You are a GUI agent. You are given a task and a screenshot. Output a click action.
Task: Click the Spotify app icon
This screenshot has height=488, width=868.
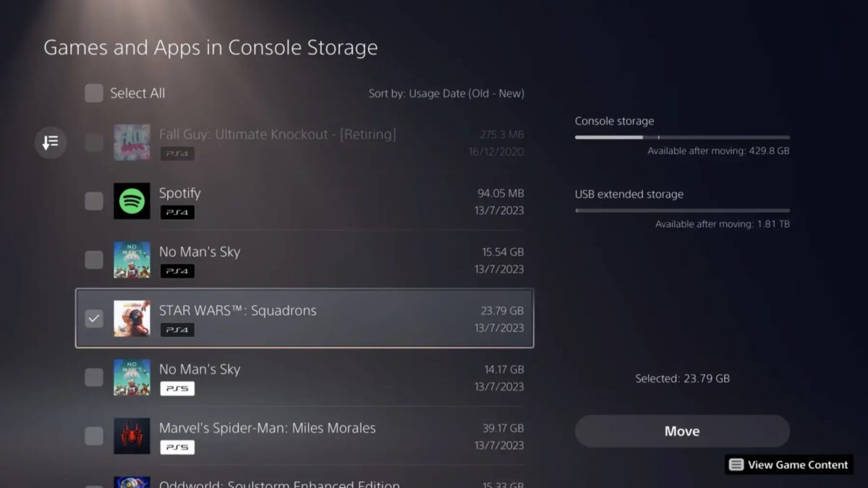pyautogui.click(x=132, y=201)
